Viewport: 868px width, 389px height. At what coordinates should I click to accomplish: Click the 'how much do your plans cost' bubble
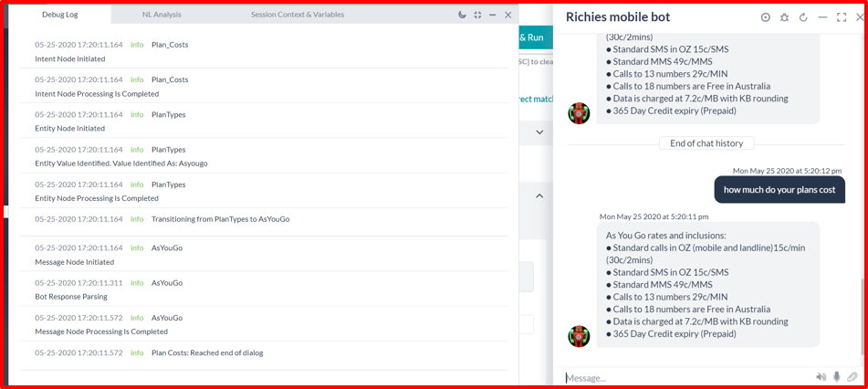779,190
